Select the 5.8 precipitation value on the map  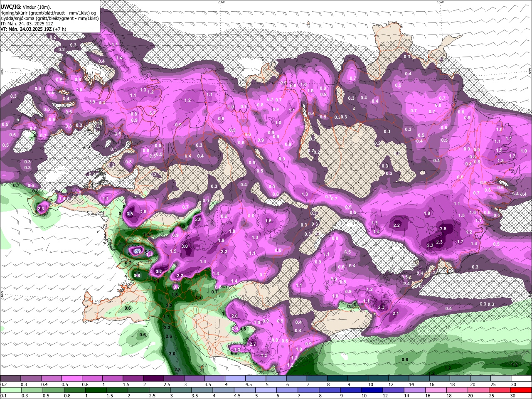138,251
